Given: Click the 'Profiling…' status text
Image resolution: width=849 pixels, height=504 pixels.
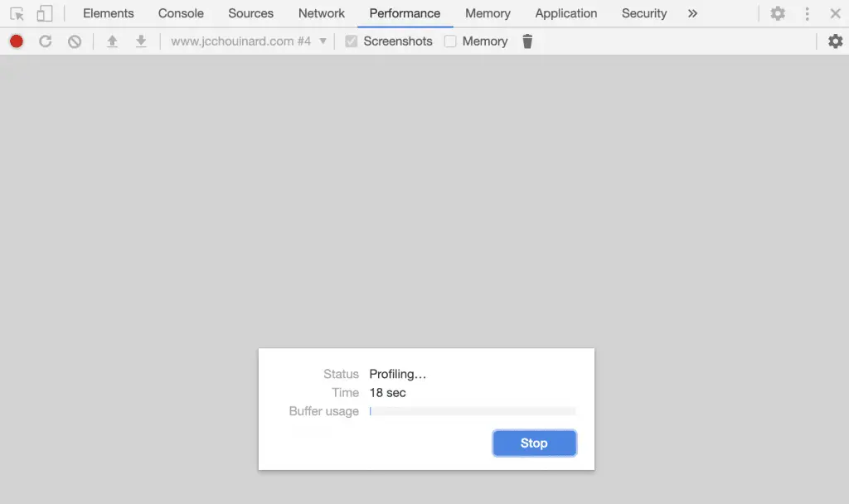Looking at the screenshot, I should [397, 374].
